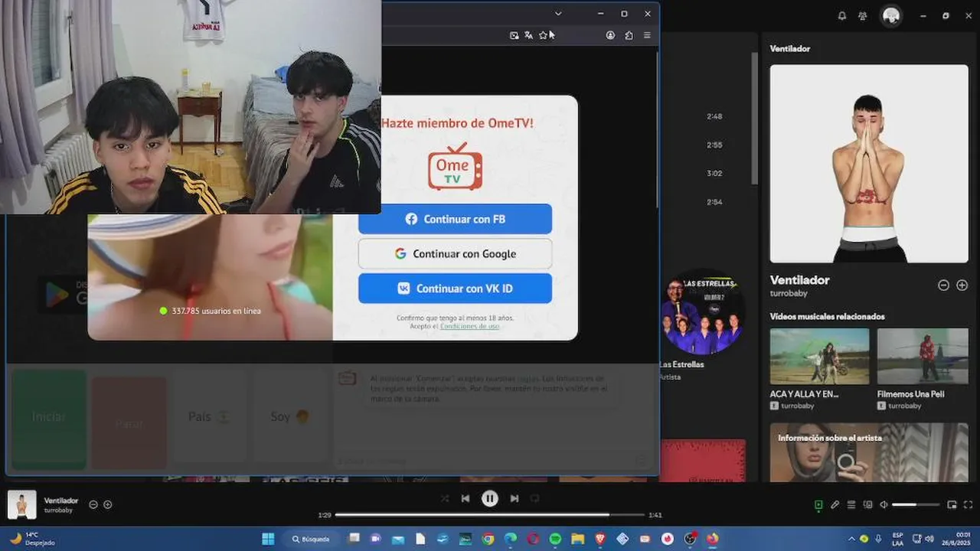This screenshot has width=980, height=551.
Task: Open the Spotify profile avatar menu
Action: (x=891, y=16)
